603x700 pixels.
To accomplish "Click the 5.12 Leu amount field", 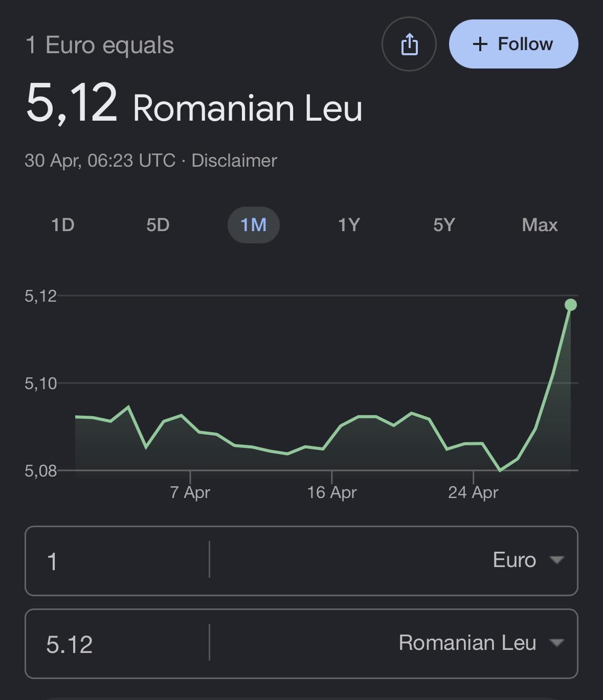I will tap(118, 644).
